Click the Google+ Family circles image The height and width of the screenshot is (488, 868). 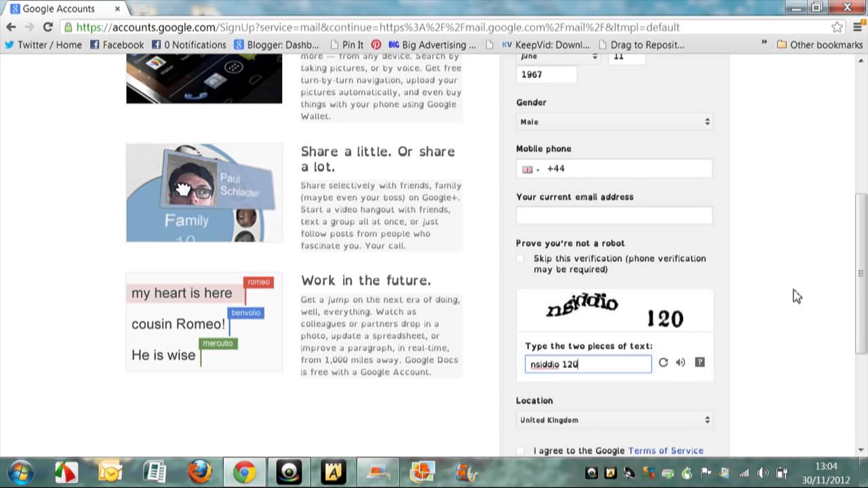tap(204, 193)
